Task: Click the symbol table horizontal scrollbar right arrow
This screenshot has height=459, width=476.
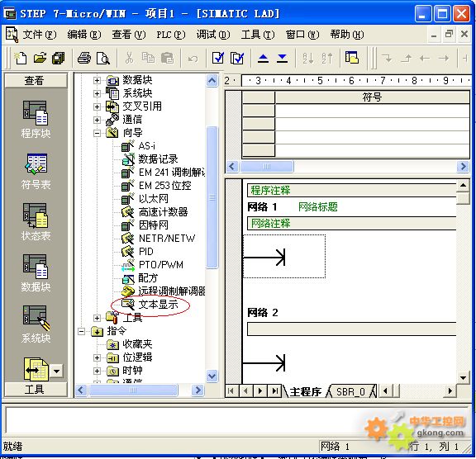Action: pyautogui.click(x=463, y=167)
